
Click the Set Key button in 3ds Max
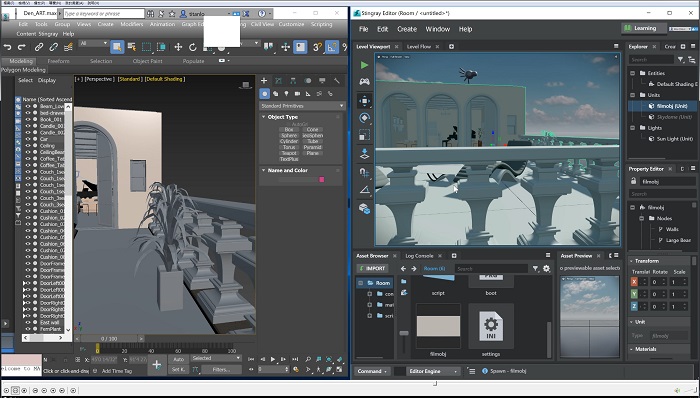pyautogui.click(x=178, y=369)
